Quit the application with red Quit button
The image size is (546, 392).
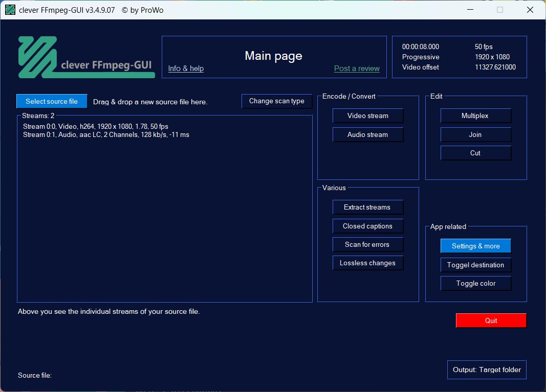[x=491, y=320]
